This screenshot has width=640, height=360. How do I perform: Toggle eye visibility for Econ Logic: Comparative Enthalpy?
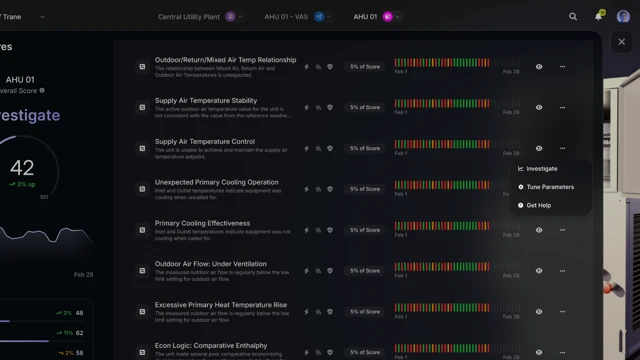click(539, 352)
